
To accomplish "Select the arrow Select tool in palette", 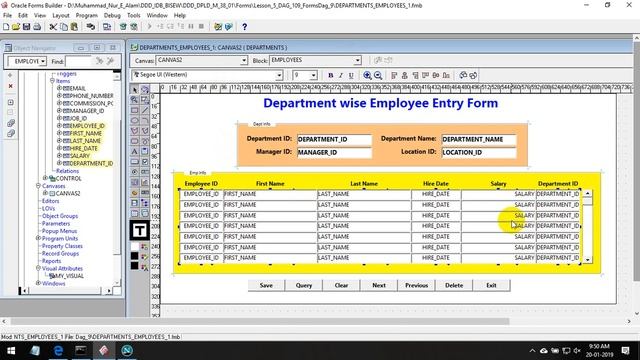I will coord(135,89).
